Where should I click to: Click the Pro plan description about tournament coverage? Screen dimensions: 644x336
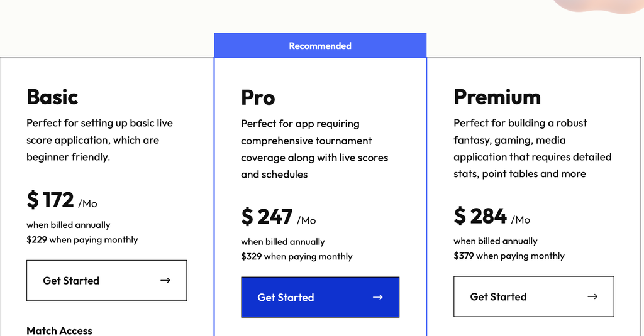tap(314, 149)
